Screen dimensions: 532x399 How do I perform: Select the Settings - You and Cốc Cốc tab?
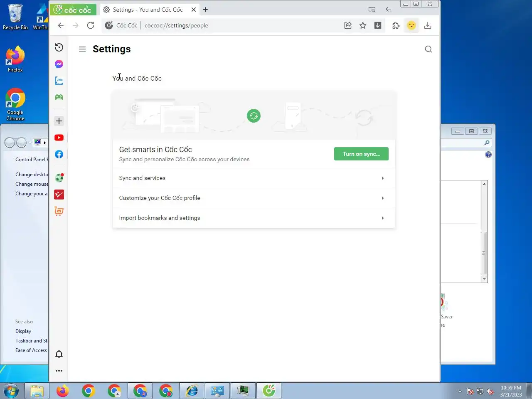pos(148,10)
